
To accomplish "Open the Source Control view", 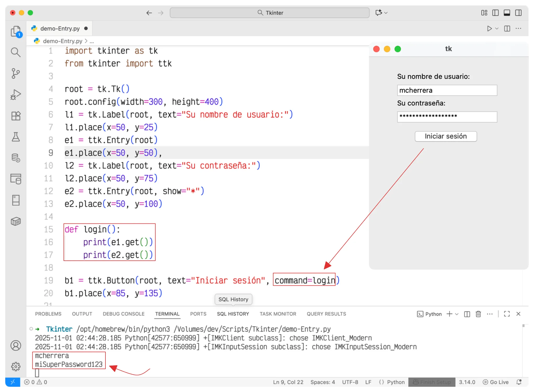I will (16, 74).
